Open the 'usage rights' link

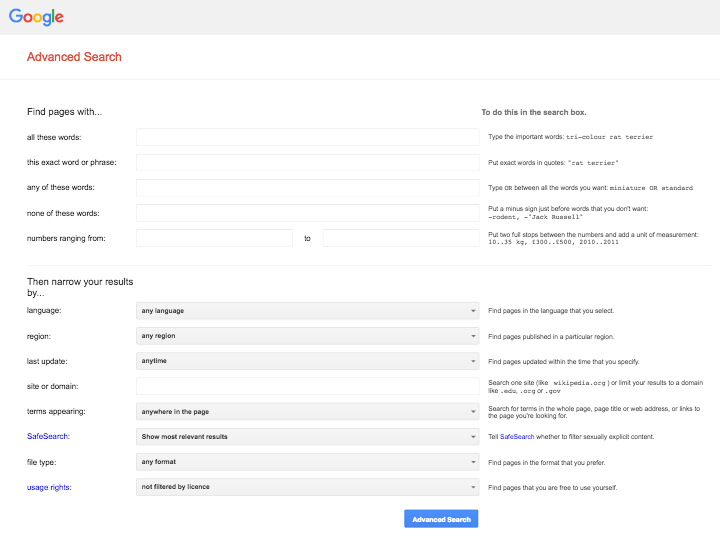[50, 487]
